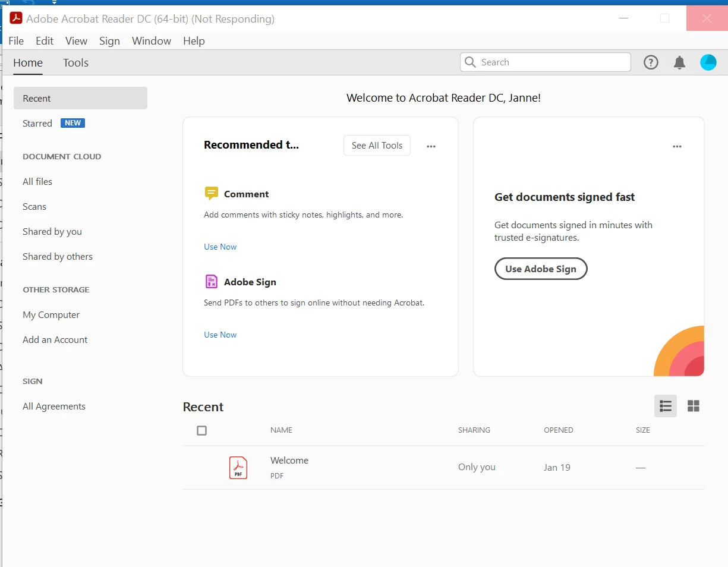Screen dimensions: 728x567
Task: Open the Help question mark icon
Action: (x=651, y=62)
